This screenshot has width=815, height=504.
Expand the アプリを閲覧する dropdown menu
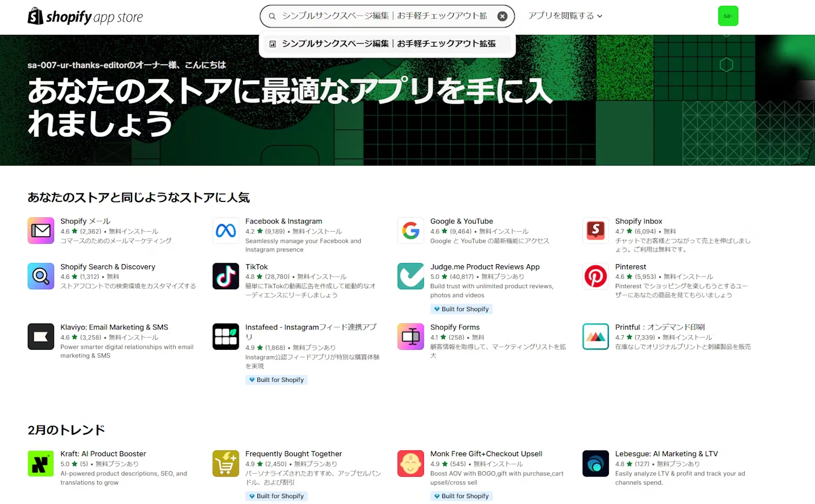point(565,16)
